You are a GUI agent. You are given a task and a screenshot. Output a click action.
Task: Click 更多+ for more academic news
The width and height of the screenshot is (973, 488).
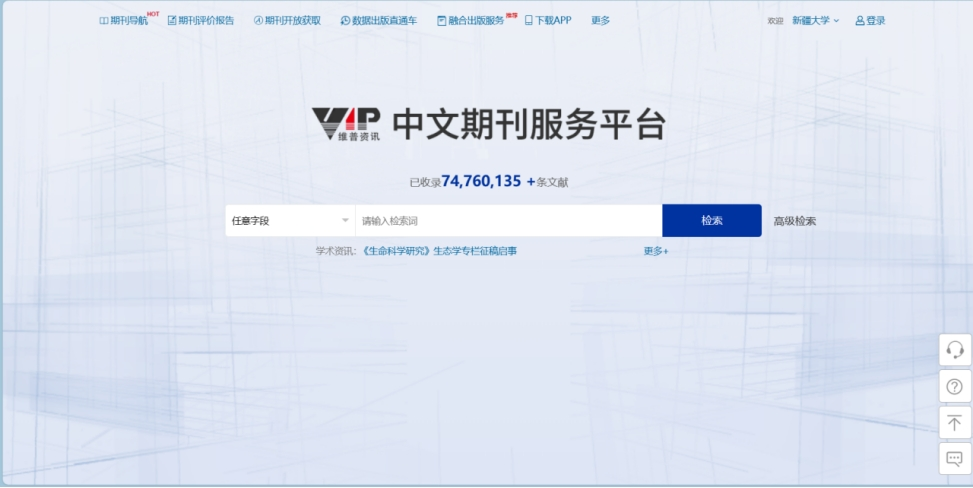656,251
